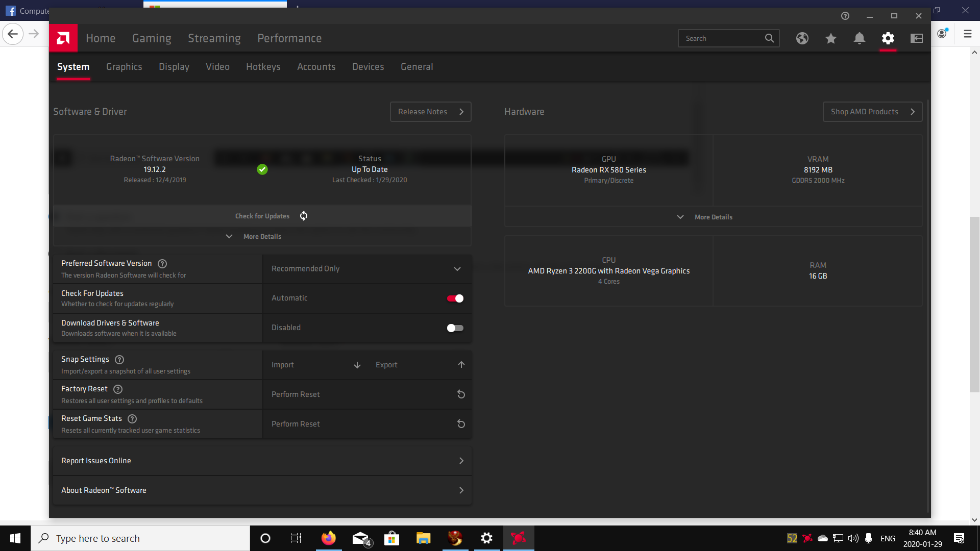This screenshot has height=551, width=980.
Task: Click the Shop AMD Products button
Action: 873,112
